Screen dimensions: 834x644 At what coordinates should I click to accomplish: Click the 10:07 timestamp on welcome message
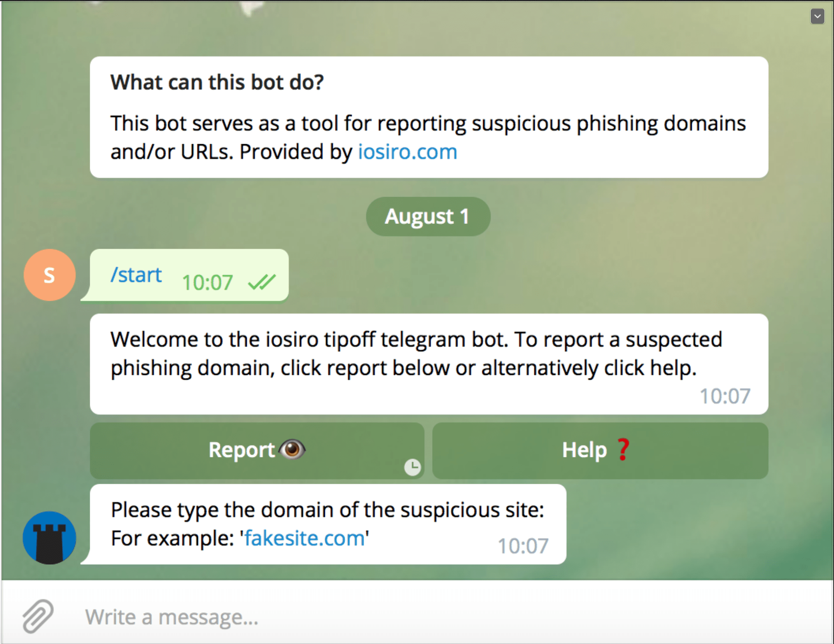coord(725,396)
